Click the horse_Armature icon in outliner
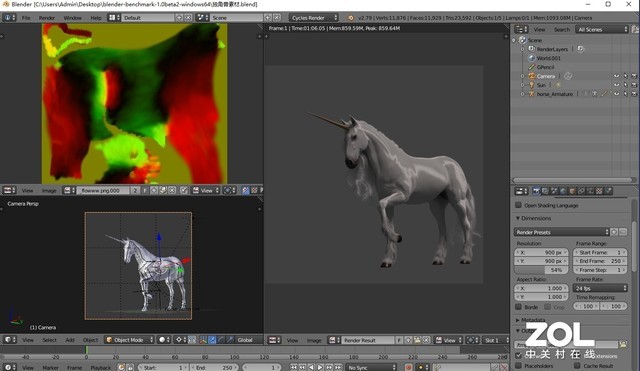 (531, 94)
